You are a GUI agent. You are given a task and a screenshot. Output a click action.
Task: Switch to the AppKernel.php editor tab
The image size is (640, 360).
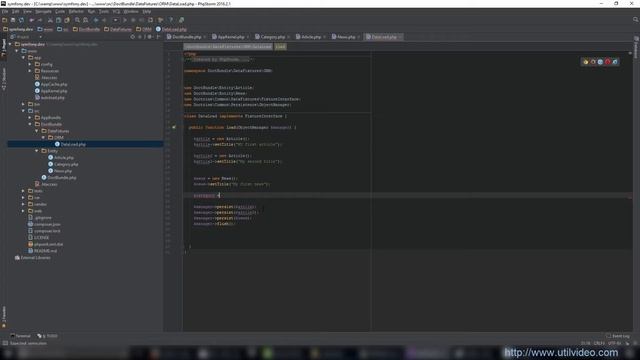(231, 37)
